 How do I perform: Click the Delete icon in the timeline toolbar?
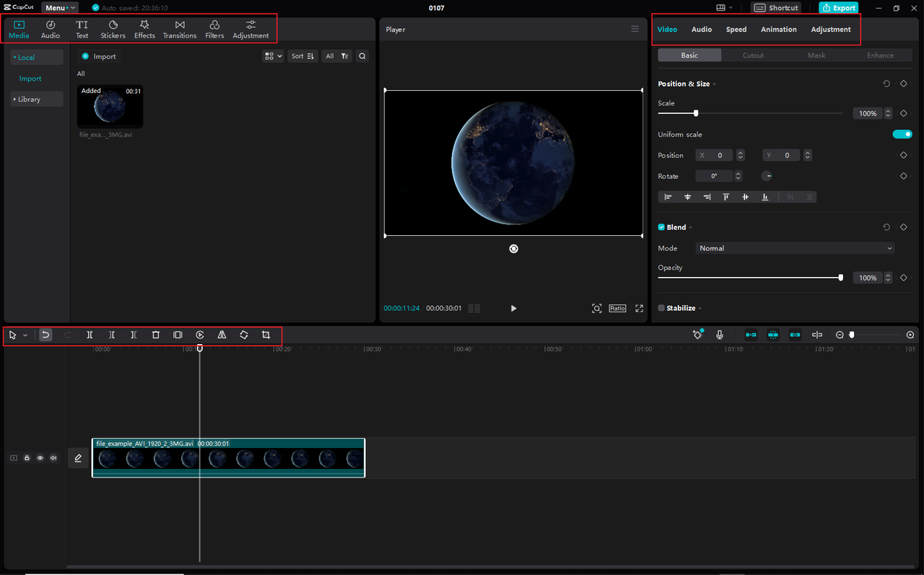(155, 335)
